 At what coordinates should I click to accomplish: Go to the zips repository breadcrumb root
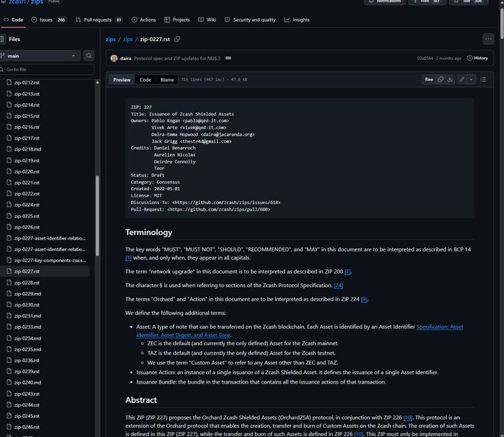click(110, 39)
